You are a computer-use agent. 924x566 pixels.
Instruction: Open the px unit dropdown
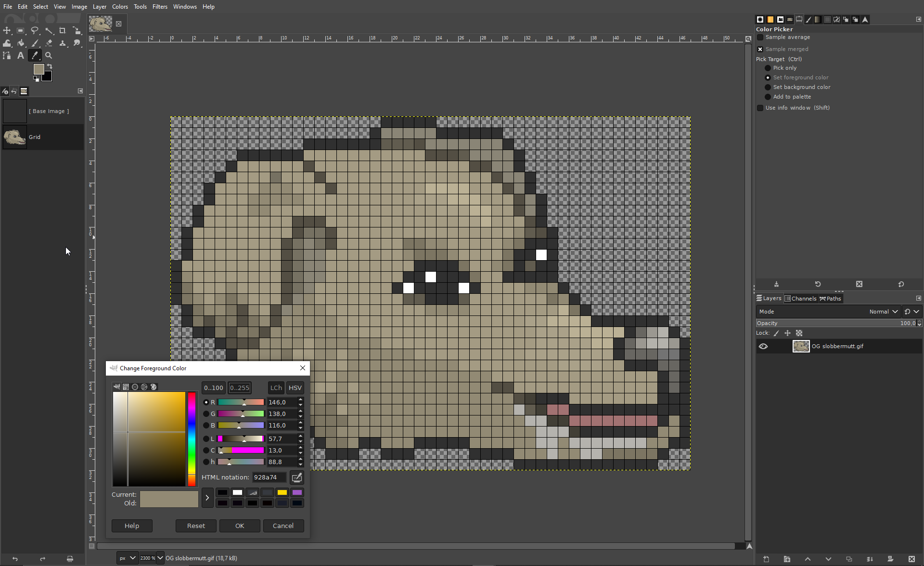click(128, 558)
